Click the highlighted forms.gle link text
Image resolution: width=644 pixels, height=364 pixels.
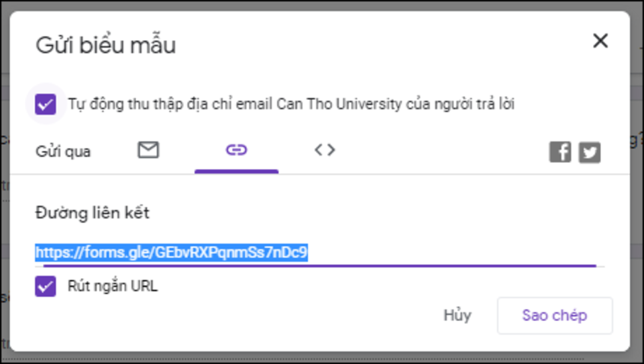point(171,253)
